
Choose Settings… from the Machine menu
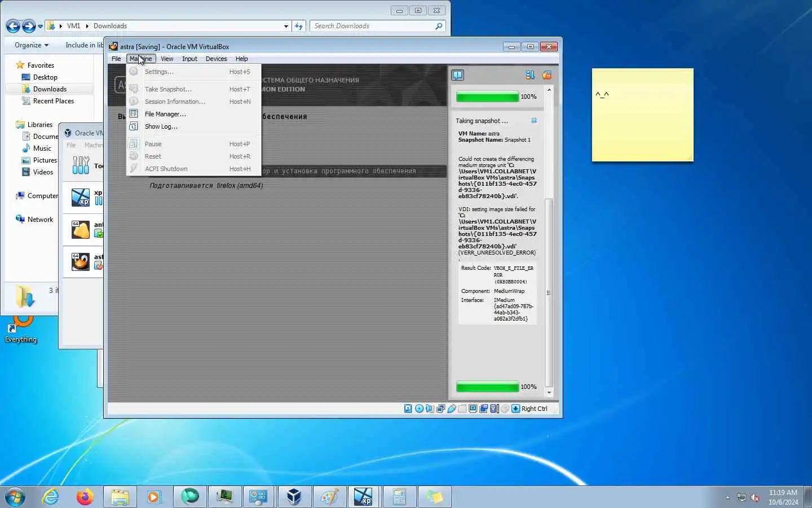(193, 72)
